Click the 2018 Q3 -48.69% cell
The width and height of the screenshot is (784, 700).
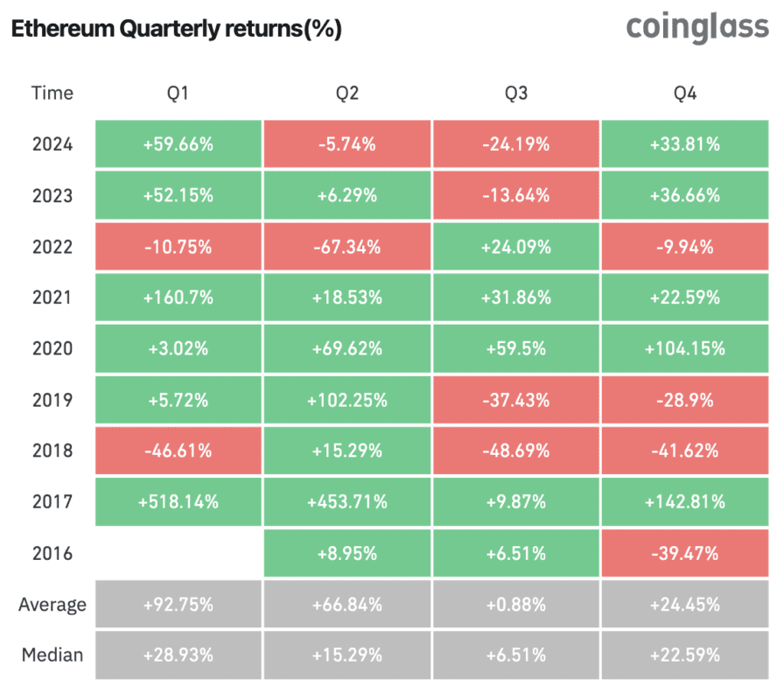point(516,451)
